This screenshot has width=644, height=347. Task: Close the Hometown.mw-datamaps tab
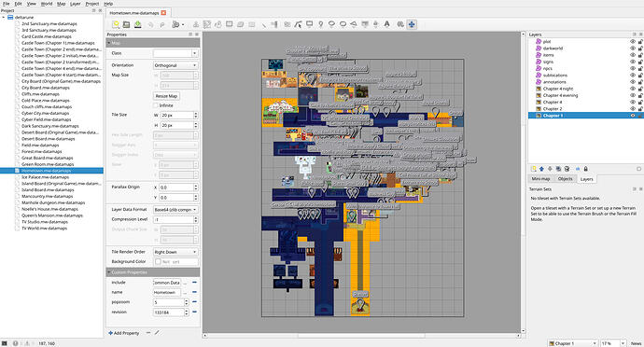163,13
